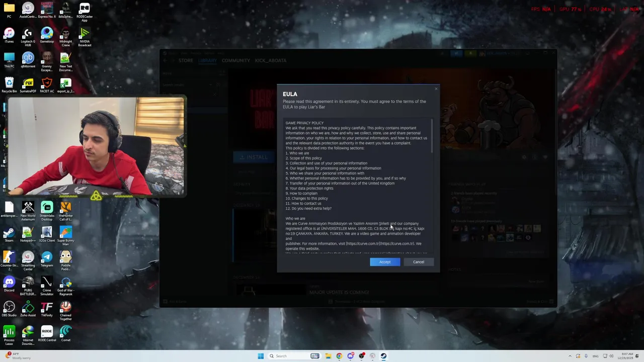Show hidden system tray icons
Image resolution: width=644 pixels, height=362 pixels.
point(570,356)
